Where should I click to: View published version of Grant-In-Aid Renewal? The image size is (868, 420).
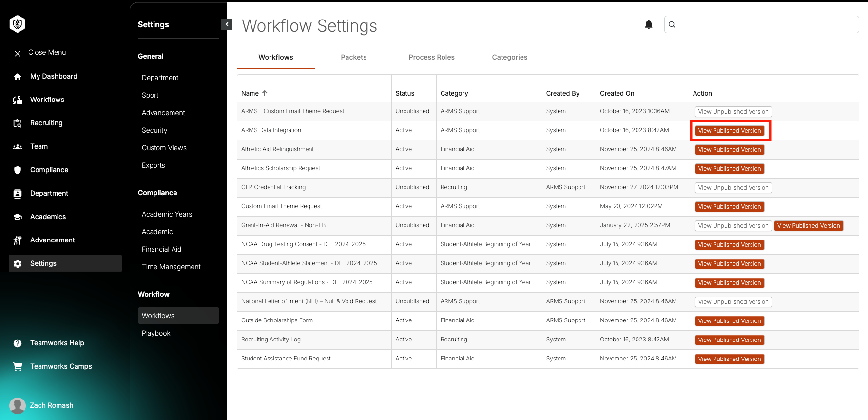point(809,226)
